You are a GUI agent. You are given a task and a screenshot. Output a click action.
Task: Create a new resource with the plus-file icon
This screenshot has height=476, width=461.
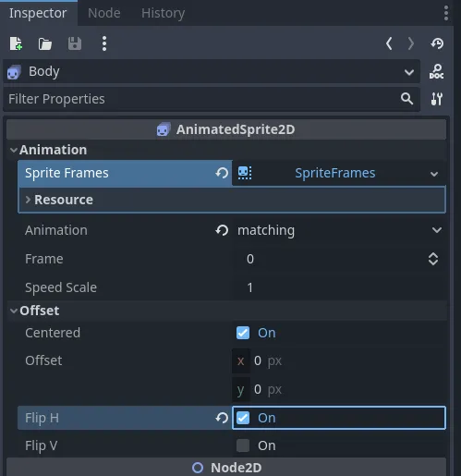[16, 43]
